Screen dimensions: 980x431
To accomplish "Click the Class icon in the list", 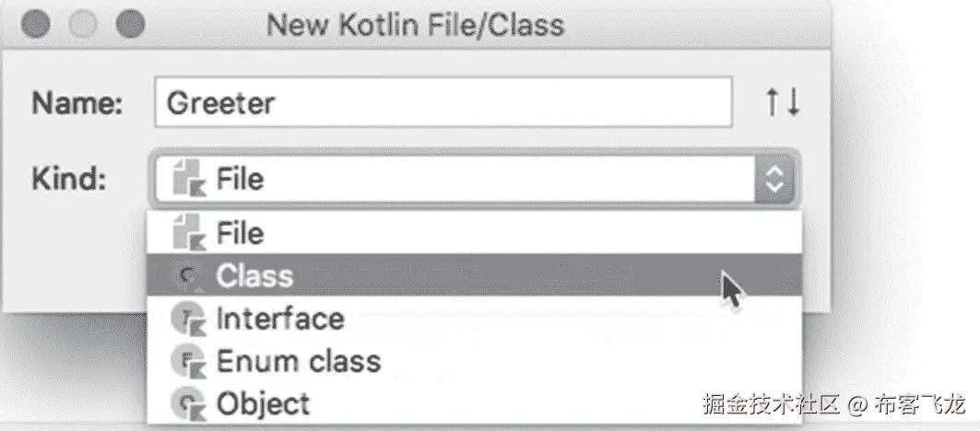I will [x=187, y=275].
